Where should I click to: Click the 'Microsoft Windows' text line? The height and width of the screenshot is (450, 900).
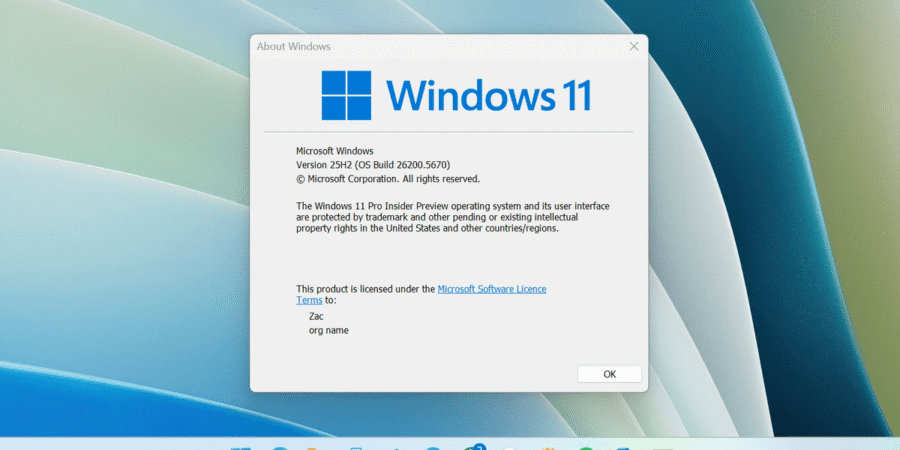[x=335, y=151]
